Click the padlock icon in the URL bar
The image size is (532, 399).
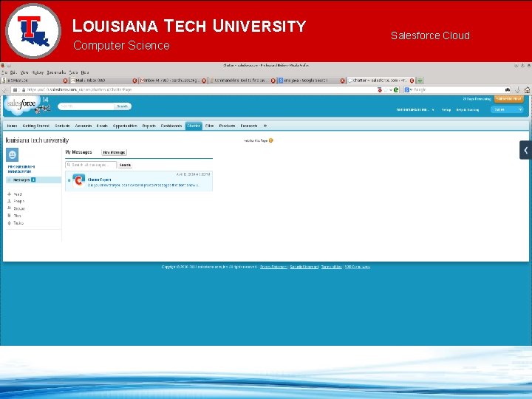click(24, 90)
